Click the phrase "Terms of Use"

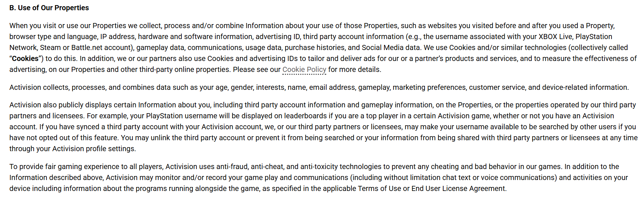379,188
